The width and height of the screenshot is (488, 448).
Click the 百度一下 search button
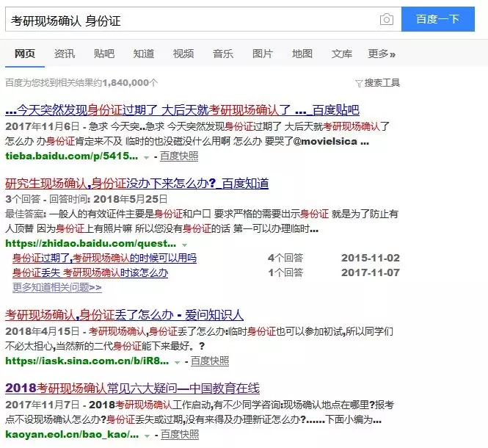437,20
